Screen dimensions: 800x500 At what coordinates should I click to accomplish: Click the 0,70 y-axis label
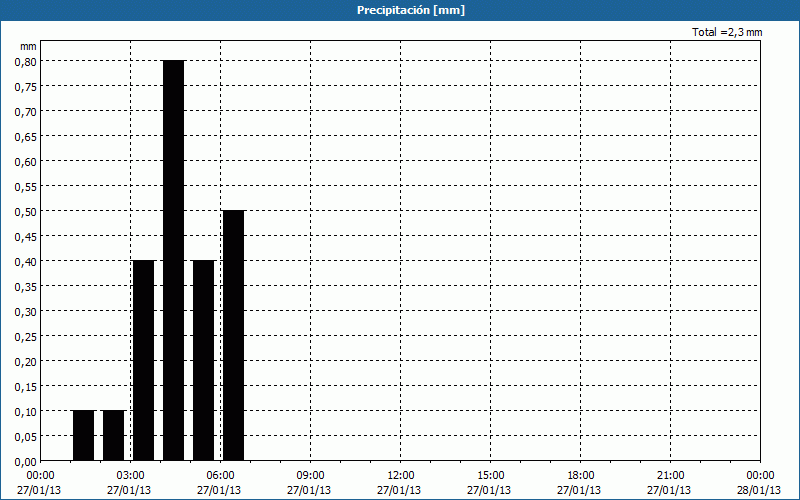point(26,112)
